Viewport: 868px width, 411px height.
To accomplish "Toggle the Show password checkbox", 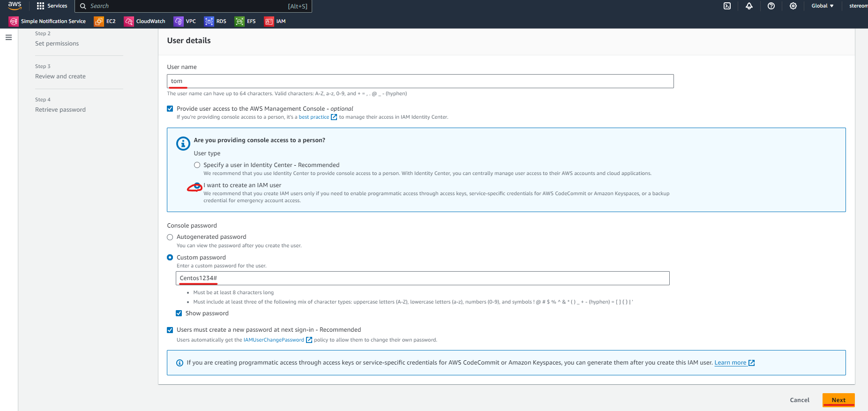I will 179,313.
